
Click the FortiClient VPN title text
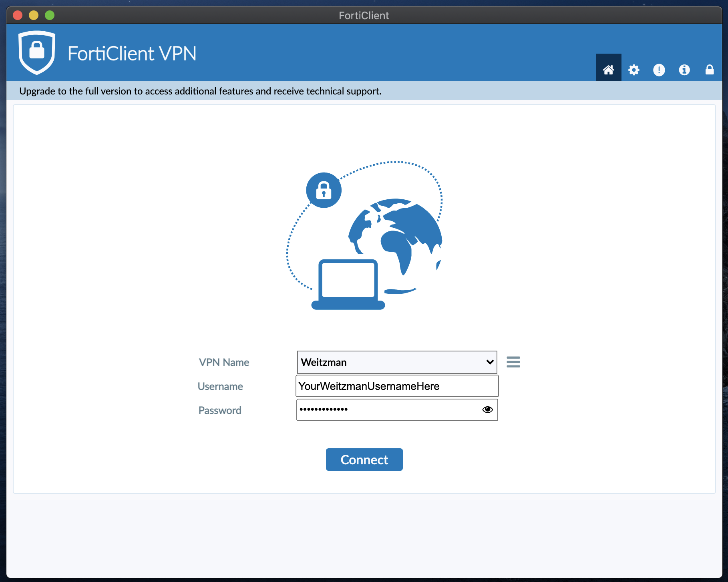click(132, 53)
